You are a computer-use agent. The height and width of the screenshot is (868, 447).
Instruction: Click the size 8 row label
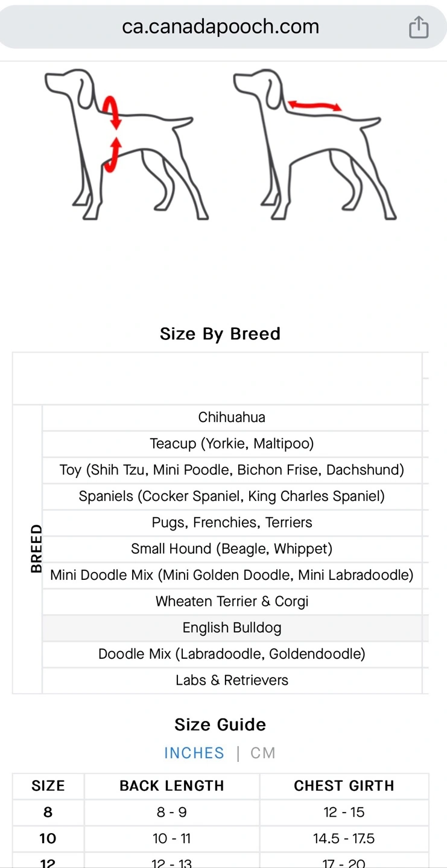click(x=48, y=813)
